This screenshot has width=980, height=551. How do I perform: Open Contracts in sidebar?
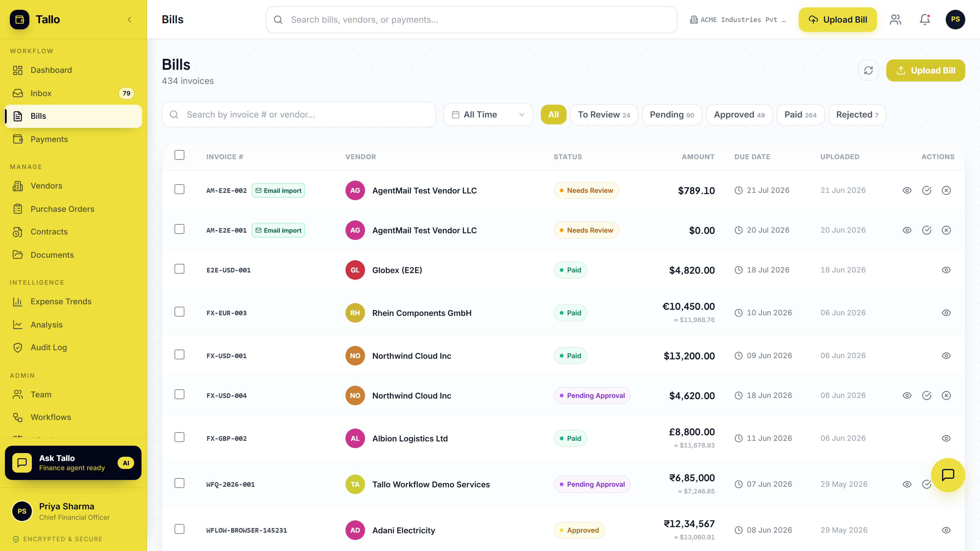click(73, 232)
